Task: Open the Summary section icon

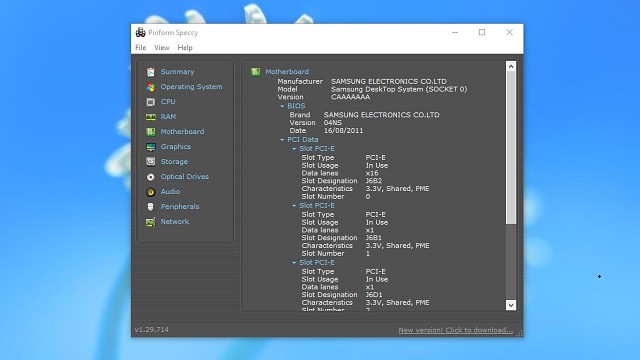Action: [151, 72]
